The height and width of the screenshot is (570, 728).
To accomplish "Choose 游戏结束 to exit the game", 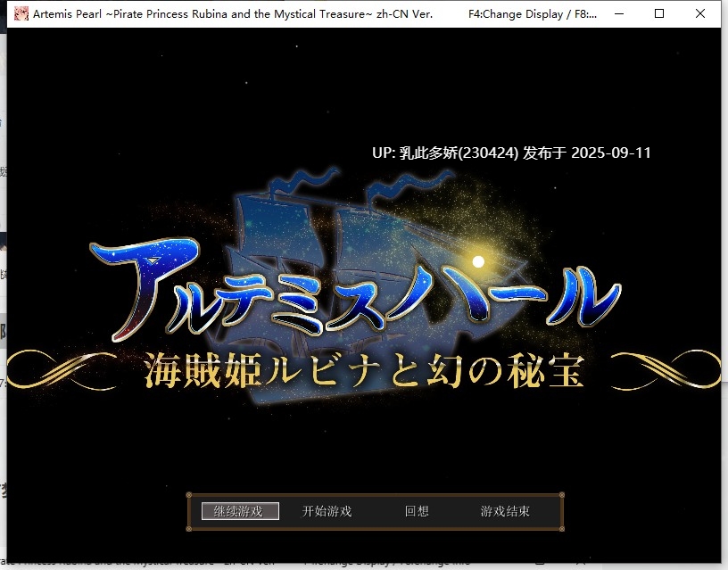I will coord(505,511).
